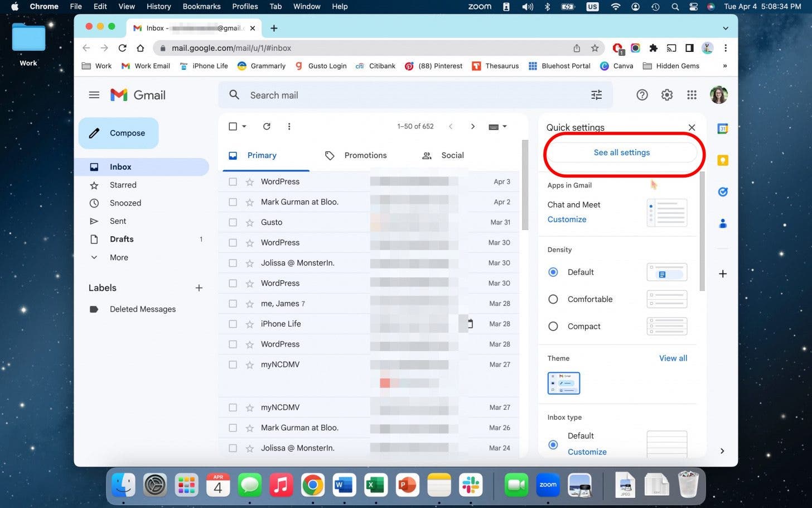Open Google Keep from the side panel

[723, 161]
